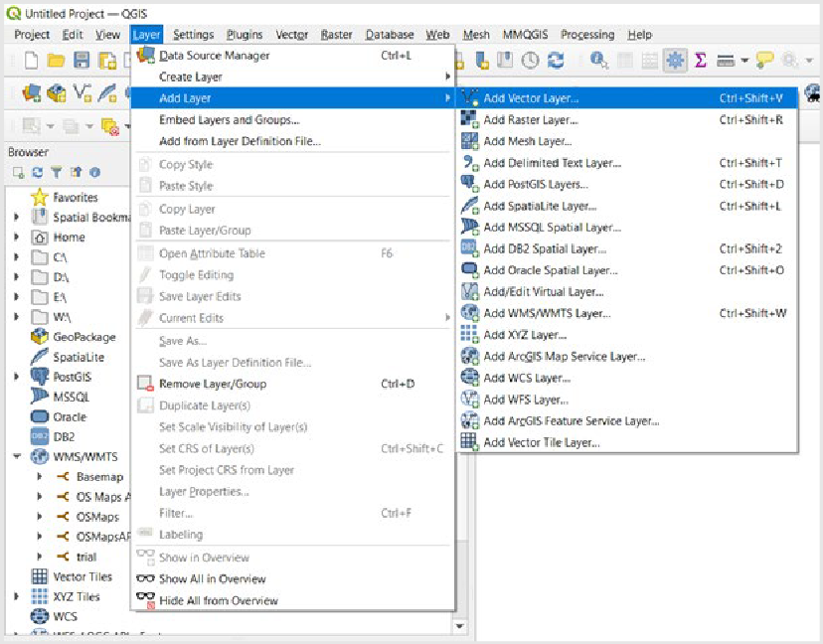Expand the XYZ Tiles node
This screenshot has height=644, width=823.
[x=16, y=596]
